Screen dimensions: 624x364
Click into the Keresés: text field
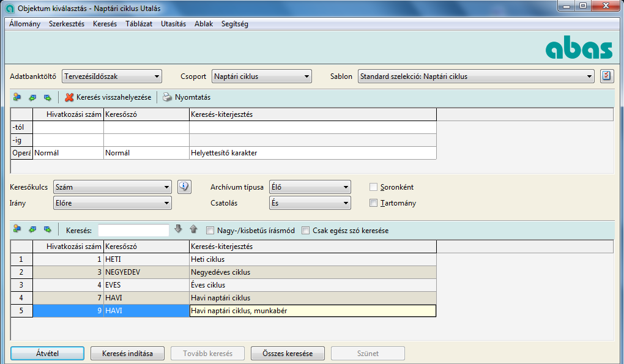point(133,231)
